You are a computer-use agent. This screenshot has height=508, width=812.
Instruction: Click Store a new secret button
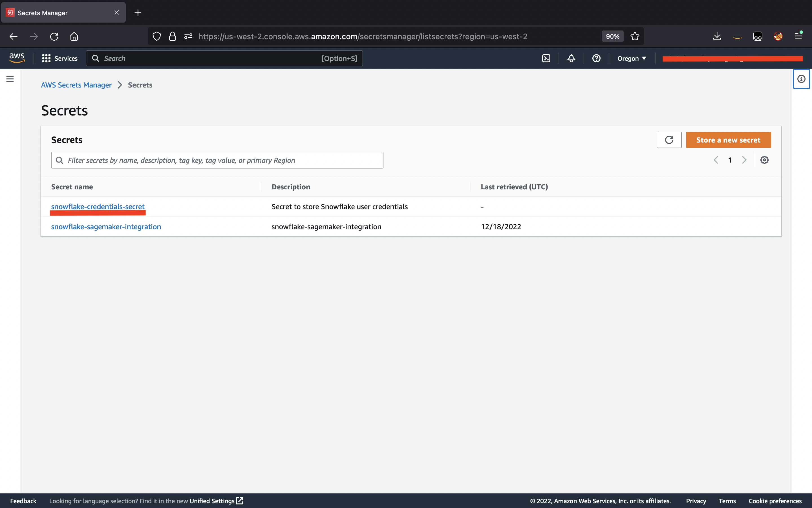click(x=728, y=140)
